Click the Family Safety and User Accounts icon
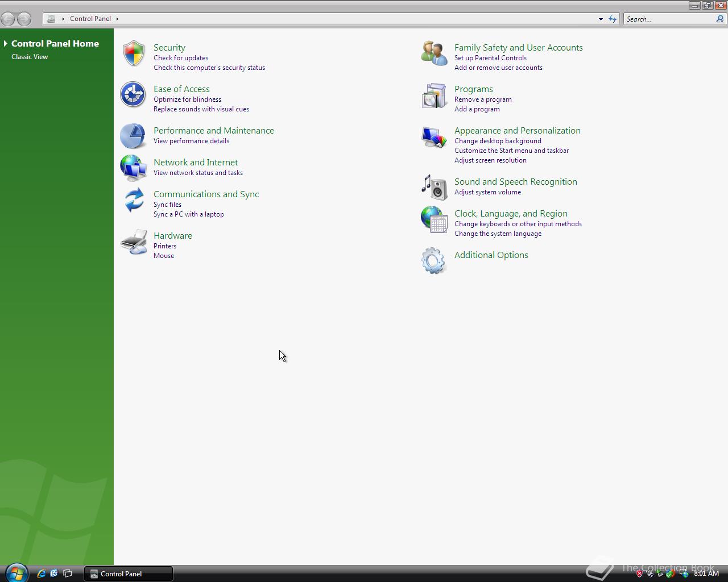 (435, 53)
